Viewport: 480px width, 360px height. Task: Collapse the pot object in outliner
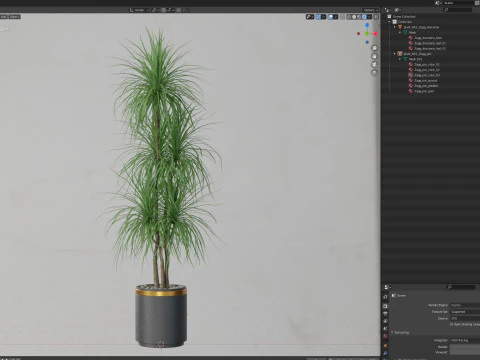coord(395,54)
